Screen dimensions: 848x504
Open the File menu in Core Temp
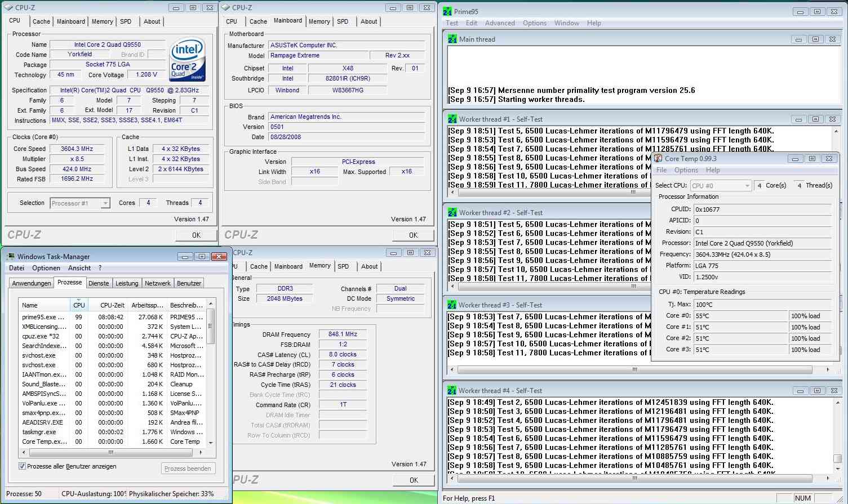click(661, 170)
